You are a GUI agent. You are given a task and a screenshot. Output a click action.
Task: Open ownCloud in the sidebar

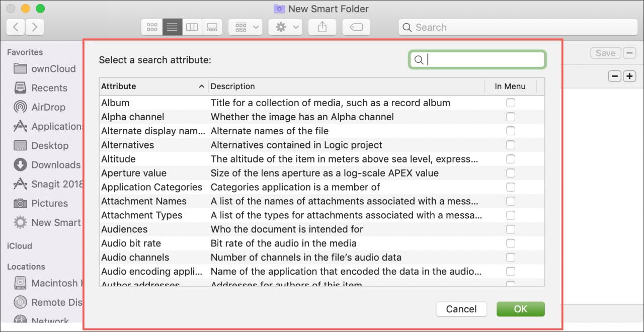[45, 69]
